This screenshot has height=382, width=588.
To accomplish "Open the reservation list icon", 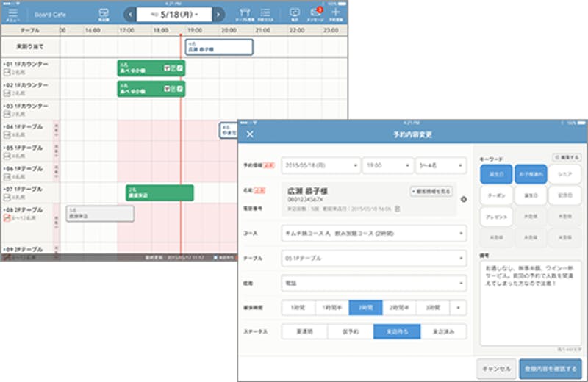I will 266,14.
